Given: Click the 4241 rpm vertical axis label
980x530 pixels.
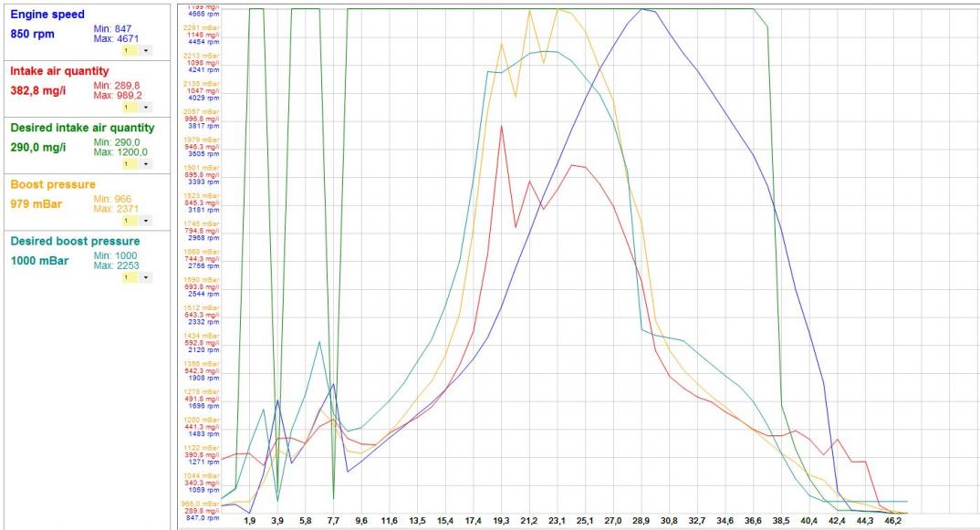Looking at the screenshot, I should coord(203,70).
